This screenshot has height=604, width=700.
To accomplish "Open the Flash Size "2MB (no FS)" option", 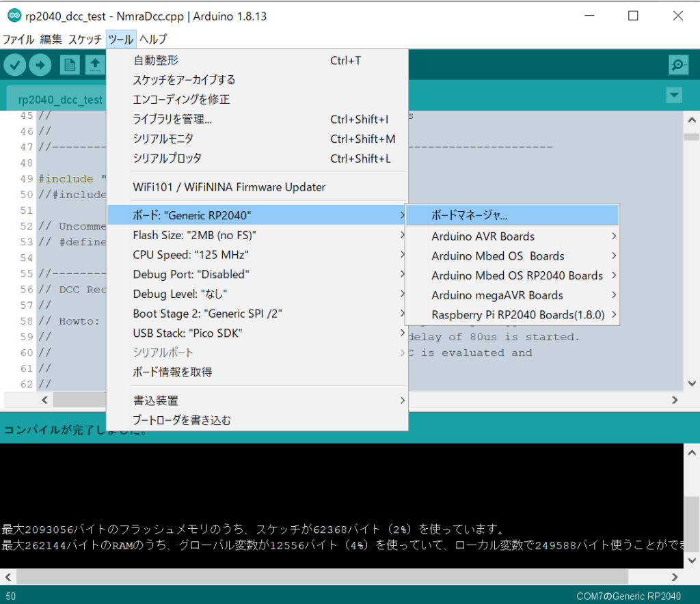I will coord(194,235).
